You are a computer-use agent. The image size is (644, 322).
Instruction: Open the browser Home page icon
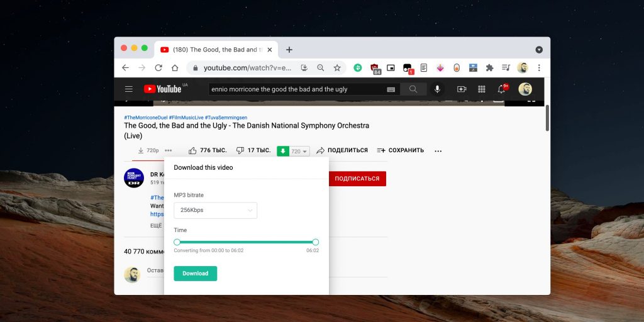pyautogui.click(x=175, y=68)
